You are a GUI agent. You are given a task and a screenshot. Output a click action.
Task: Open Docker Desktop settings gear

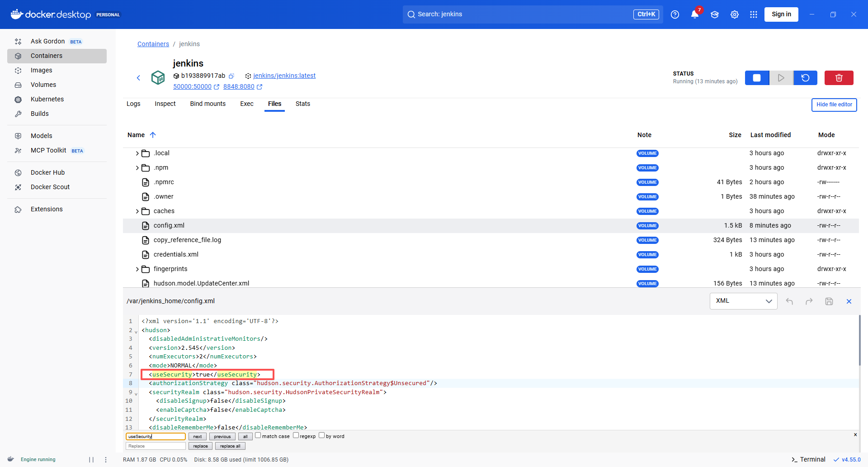point(734,14)
